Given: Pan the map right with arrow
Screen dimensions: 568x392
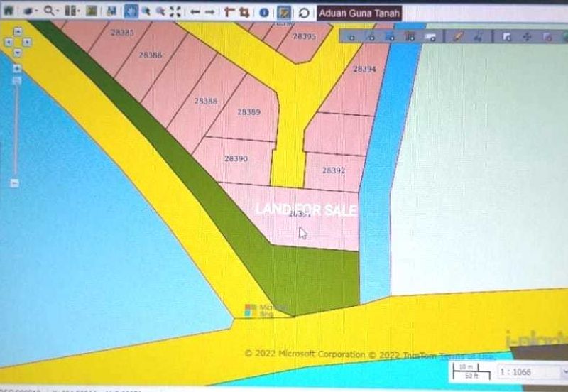Looking at the screenshot, I should [x=26, y=41].
